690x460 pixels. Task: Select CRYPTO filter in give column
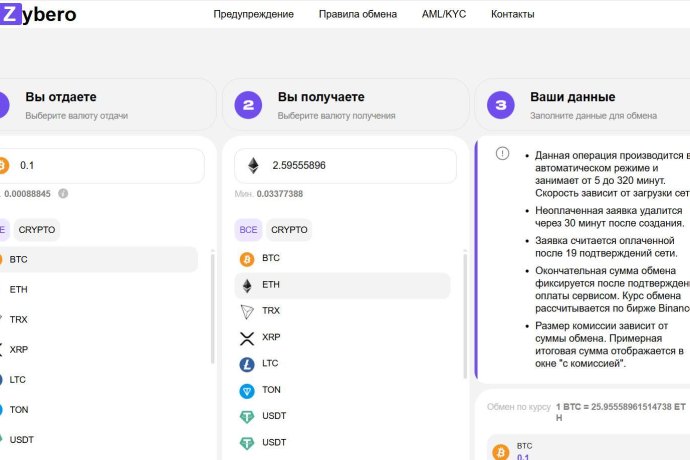[x=37, y=230]
